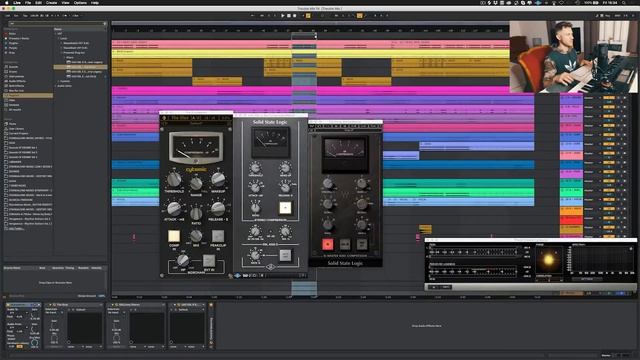Click The Glue MAKEUP knob
The image size is (640, 360).
coord(218,179)
